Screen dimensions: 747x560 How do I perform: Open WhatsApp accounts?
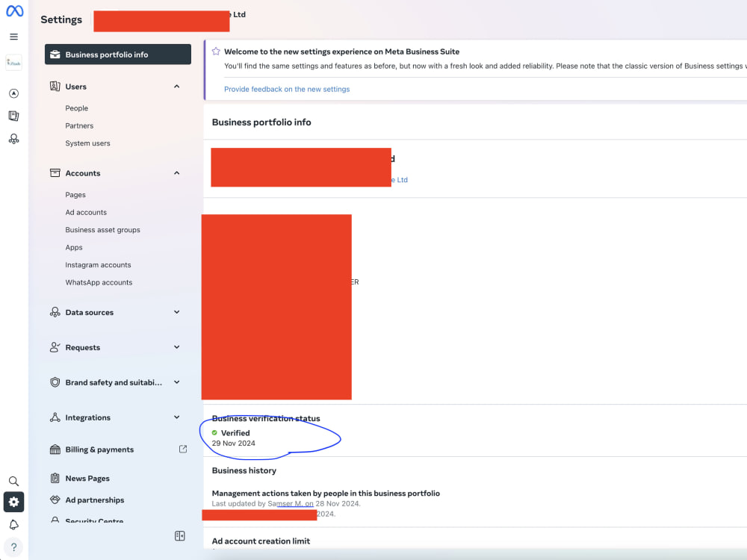point(99,282)
